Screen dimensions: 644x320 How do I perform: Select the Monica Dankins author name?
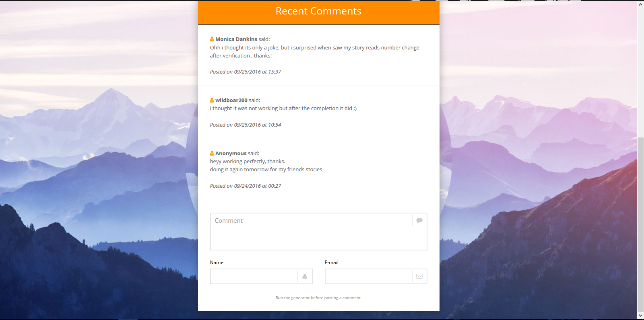click(x=236, y=39)
